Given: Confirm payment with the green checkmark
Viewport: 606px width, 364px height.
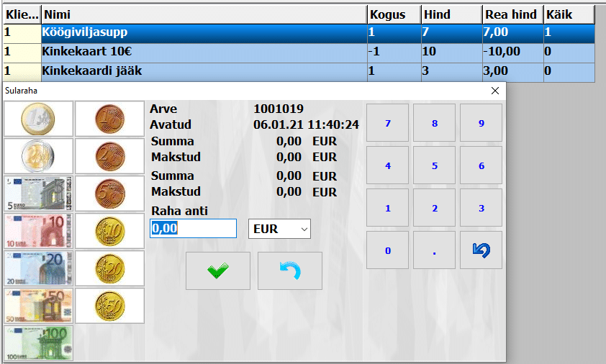Looking at the screenshot, I should tap(217, 270).
